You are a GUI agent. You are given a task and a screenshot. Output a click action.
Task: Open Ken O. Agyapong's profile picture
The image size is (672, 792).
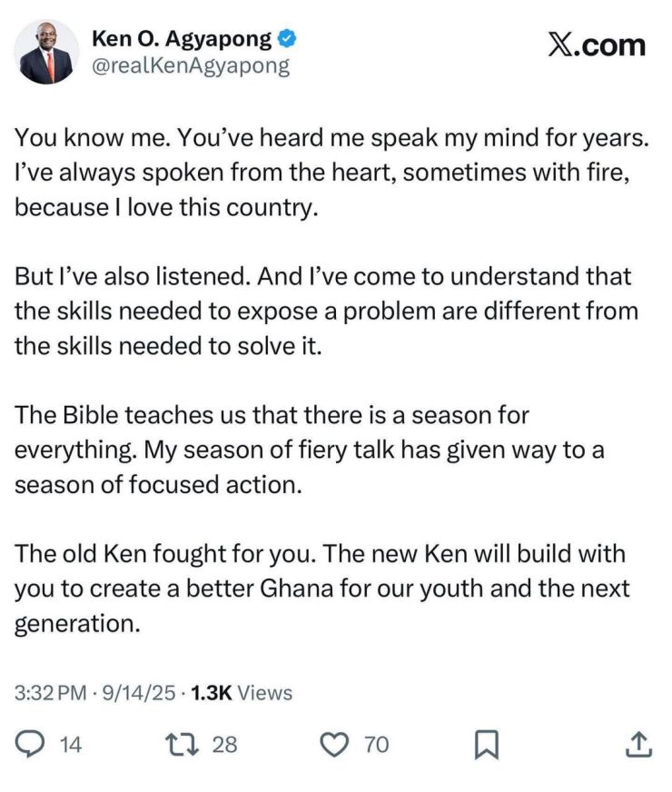click(46, 53)
